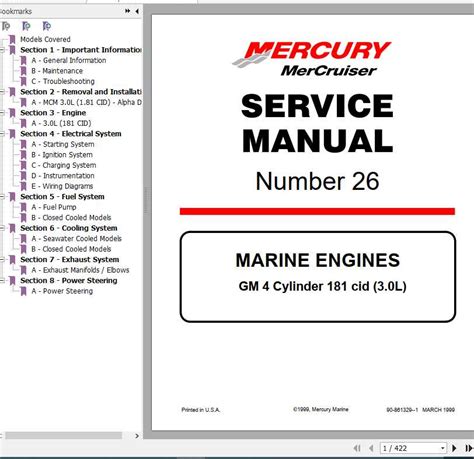Viewport: 474px width, 459px height.
Task: Click the bookmarks scrollbar right arrow
Action: 137,436
